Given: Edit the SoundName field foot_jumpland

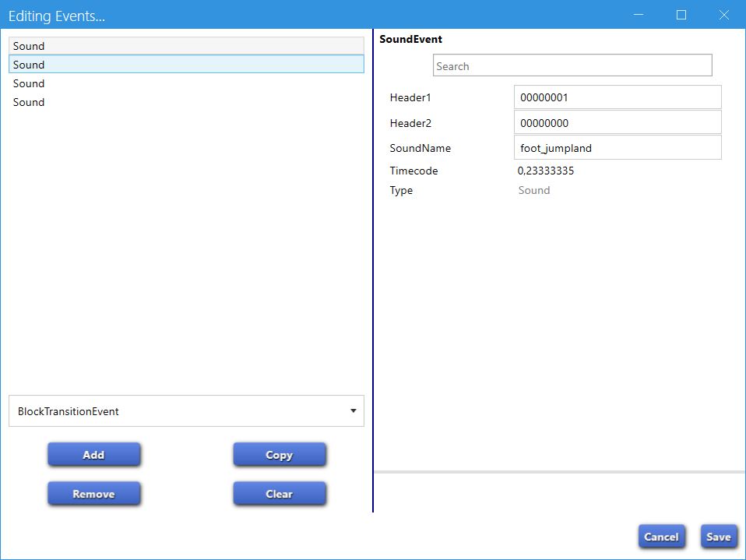Looking at the screenshot, I should click(618, 148).
